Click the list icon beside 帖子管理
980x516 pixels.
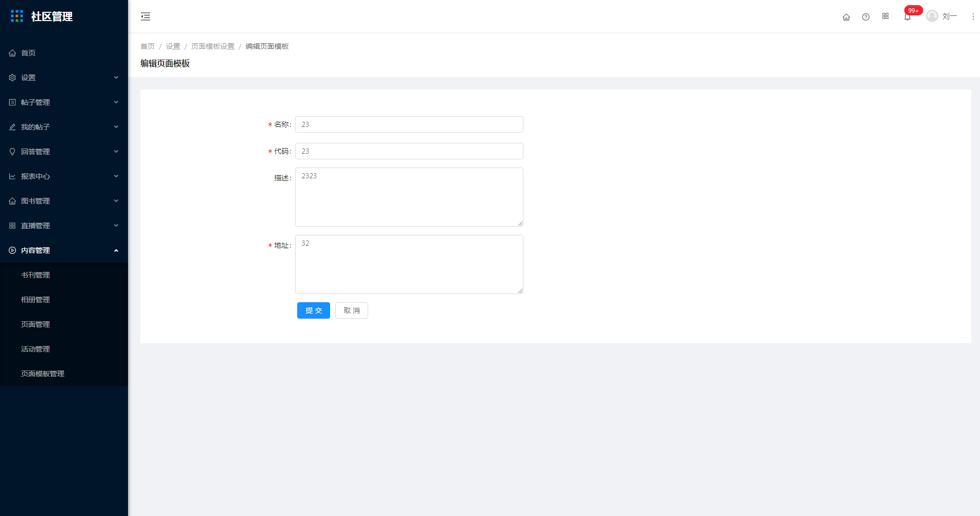click(x=12, y=102)
